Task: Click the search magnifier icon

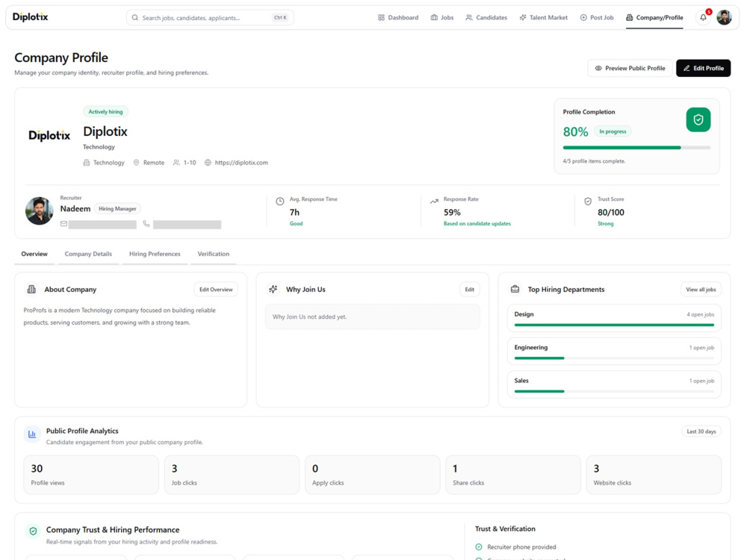Action: (134, 18)
